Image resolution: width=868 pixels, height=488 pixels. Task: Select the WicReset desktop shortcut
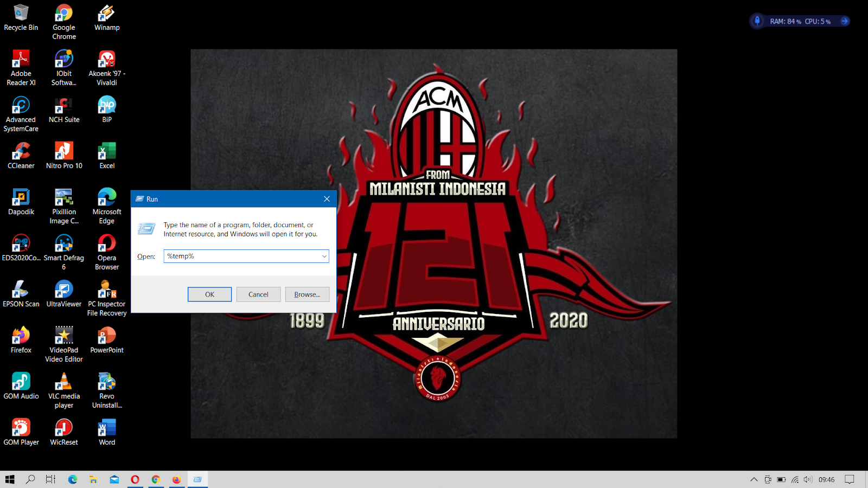click(64, 432)
